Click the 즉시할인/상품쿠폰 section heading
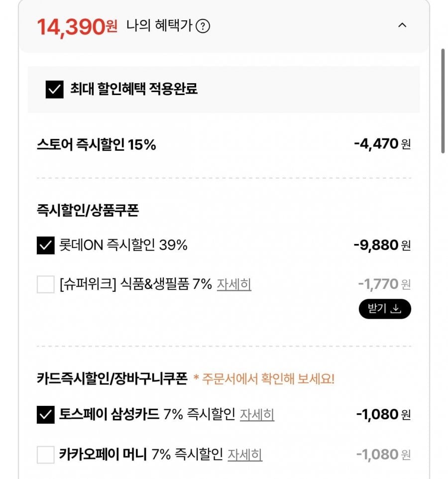Viewport: 448px width, 479px height. tap(88, 211)
